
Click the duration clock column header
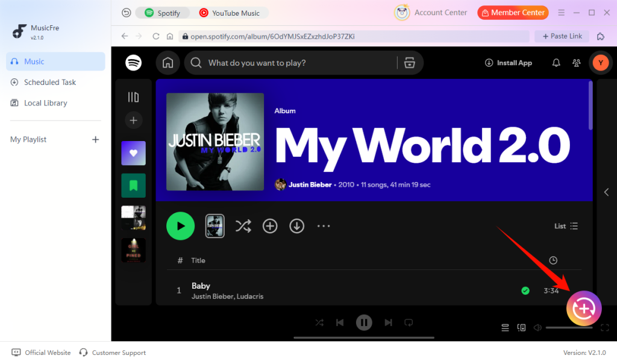[553, 260]
